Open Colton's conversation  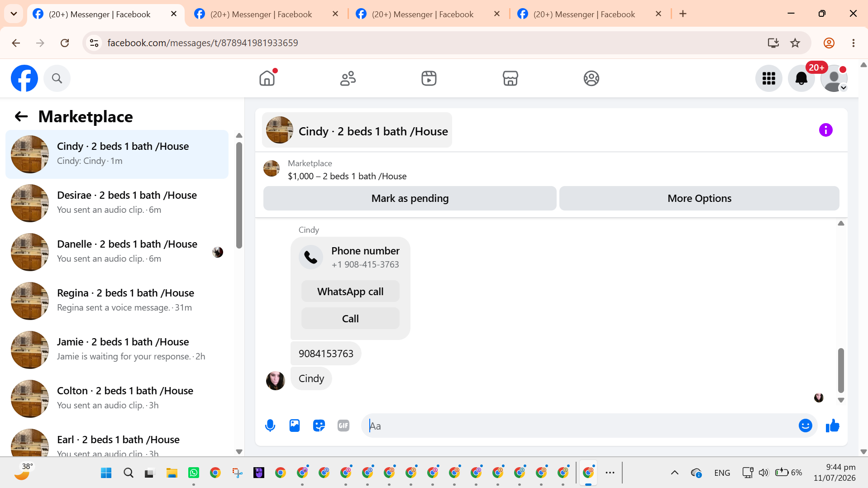[117, 399]
